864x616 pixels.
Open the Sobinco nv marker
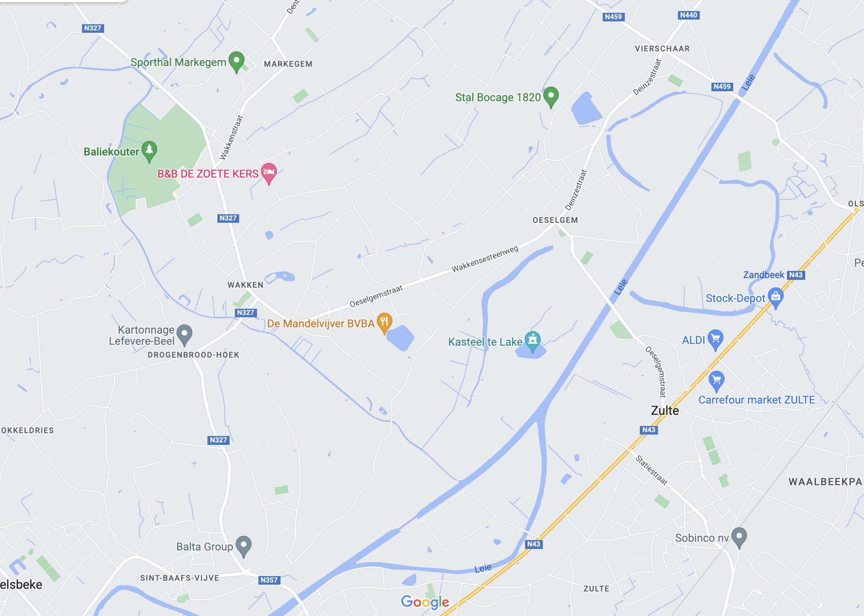(x=739, y=538)
